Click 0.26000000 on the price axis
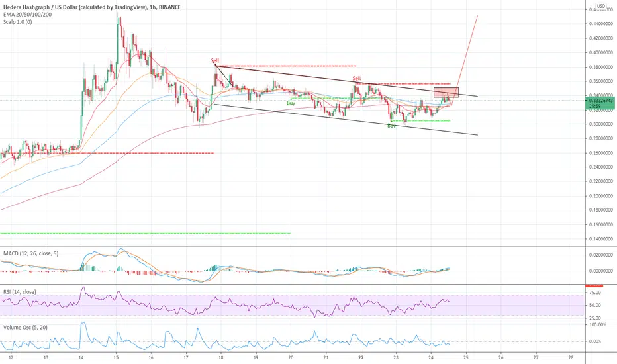The width and height of the screenshot is (617, 364). pyautogui.click(x=601, y=153)
